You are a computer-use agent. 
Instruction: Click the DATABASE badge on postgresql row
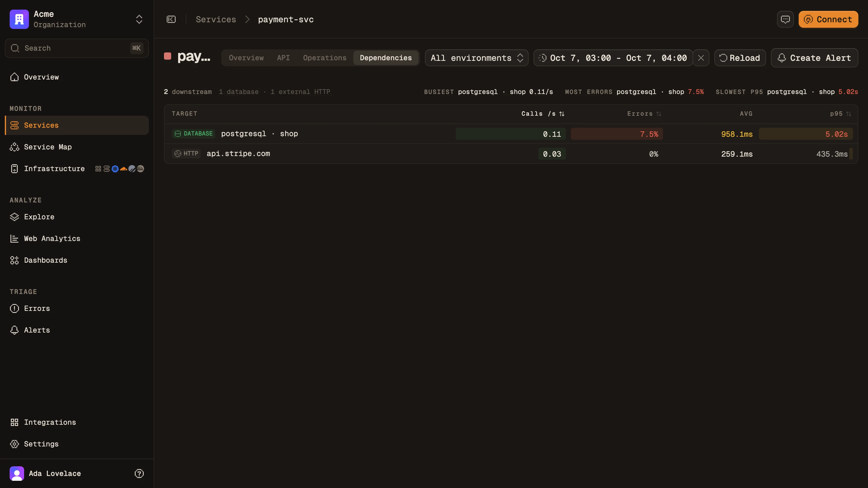193,134
